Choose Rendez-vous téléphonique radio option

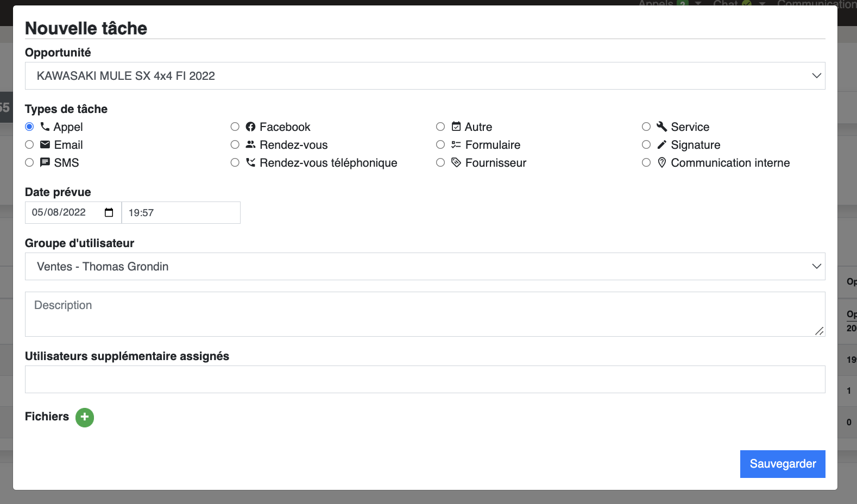pyautogui.click(x=235, y=162)
